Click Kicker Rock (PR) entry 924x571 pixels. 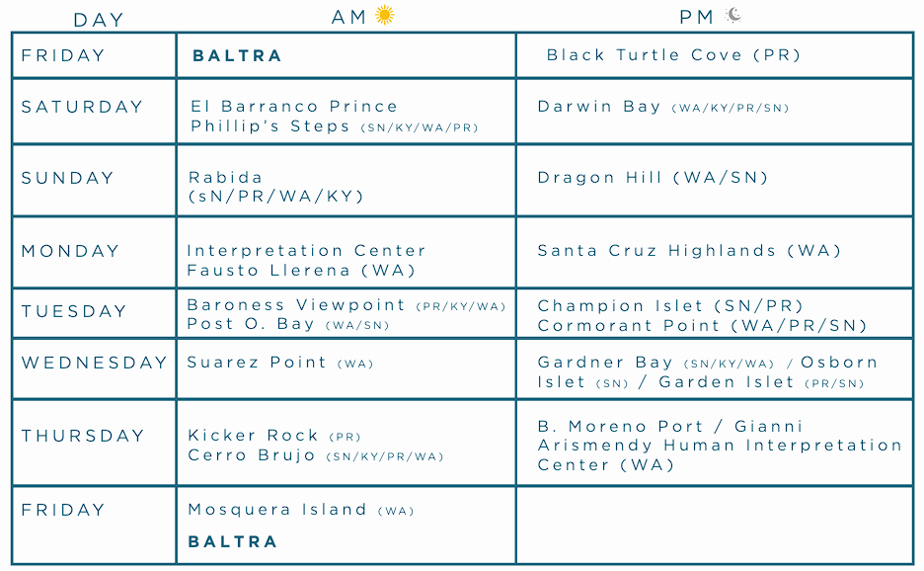(x=274, y=436)
